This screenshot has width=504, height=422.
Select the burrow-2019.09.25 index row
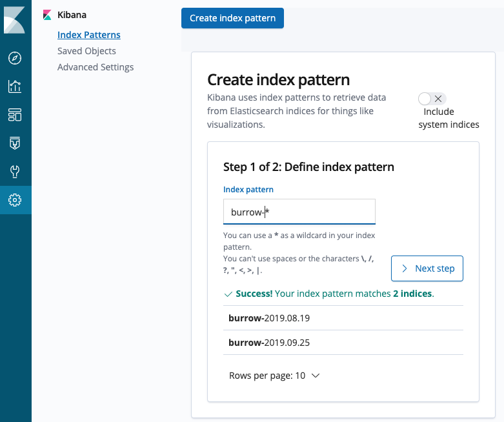343,343
